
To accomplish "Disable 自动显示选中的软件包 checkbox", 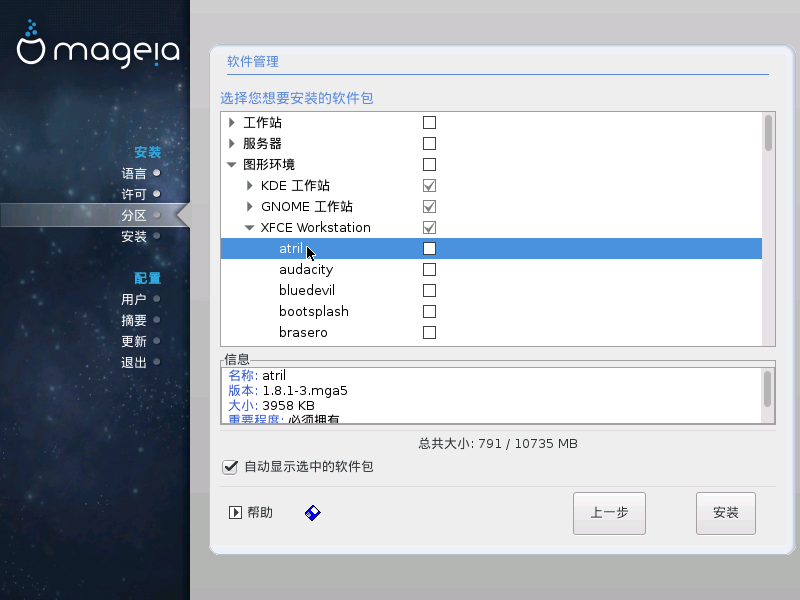I will pyautogui.click(x=230, y=467).
